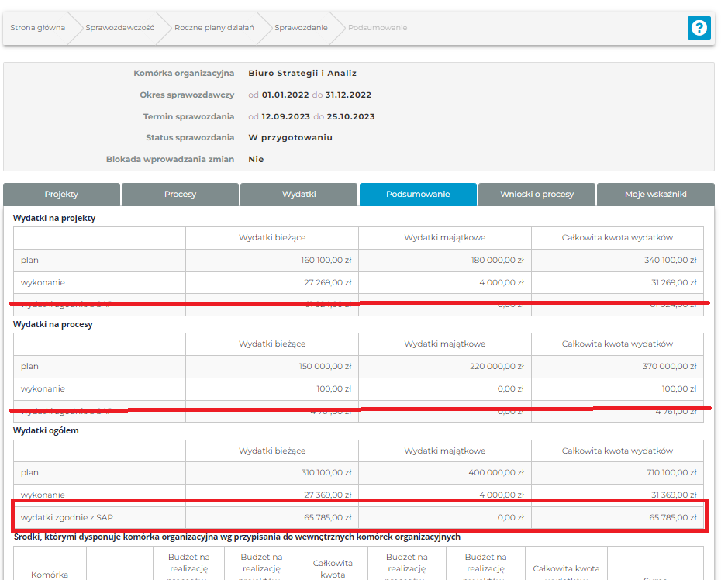Click the W przygotowaniu status text
728x580 pixels.
click(x=290, y=138)
